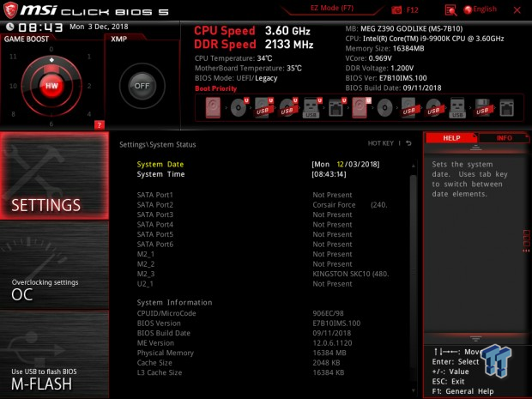
Task: Select legacy USB CD/DVD boot icon without badge
Action: coord(433,108)
